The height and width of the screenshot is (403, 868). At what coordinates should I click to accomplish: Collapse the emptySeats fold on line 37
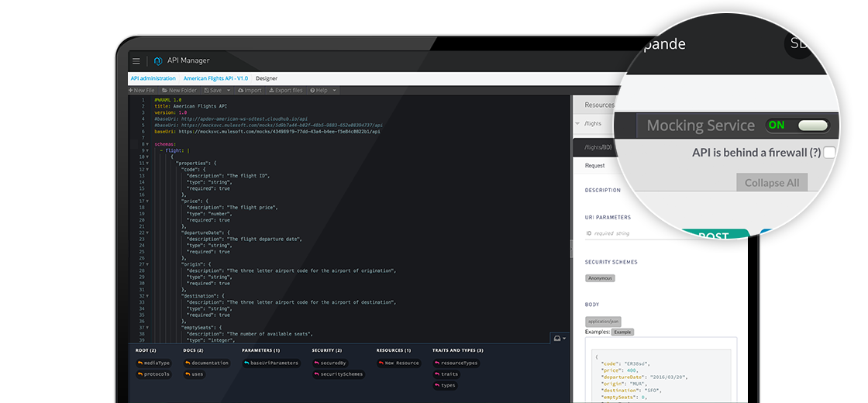coord(148,328)
